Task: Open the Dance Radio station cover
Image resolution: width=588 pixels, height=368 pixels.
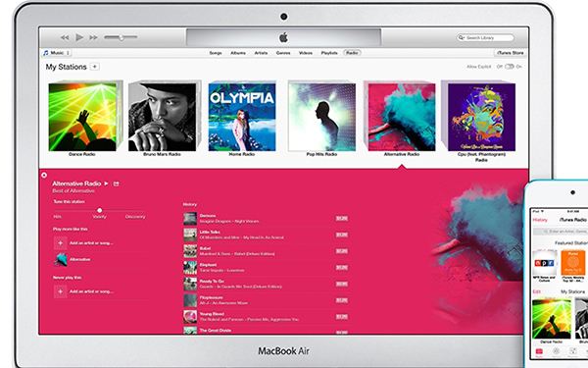Action: (x=82, y=117)
